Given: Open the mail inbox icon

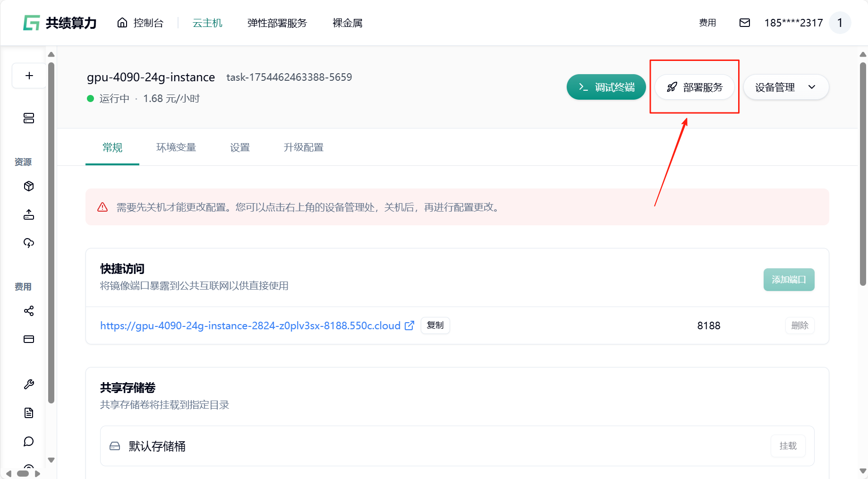Looking at the screenshot, I should coord(744,23).
